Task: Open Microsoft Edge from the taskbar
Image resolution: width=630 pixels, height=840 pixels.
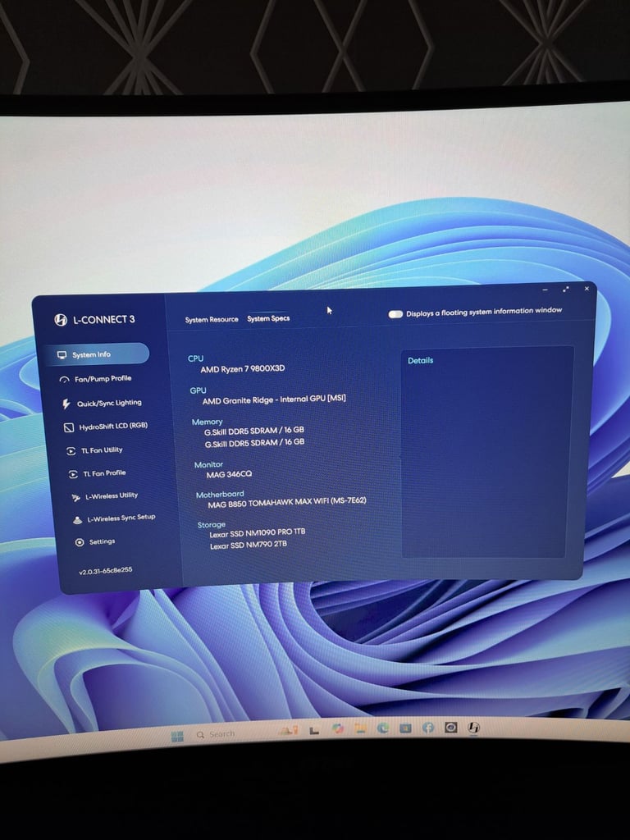Action: (x=383, y=728)
